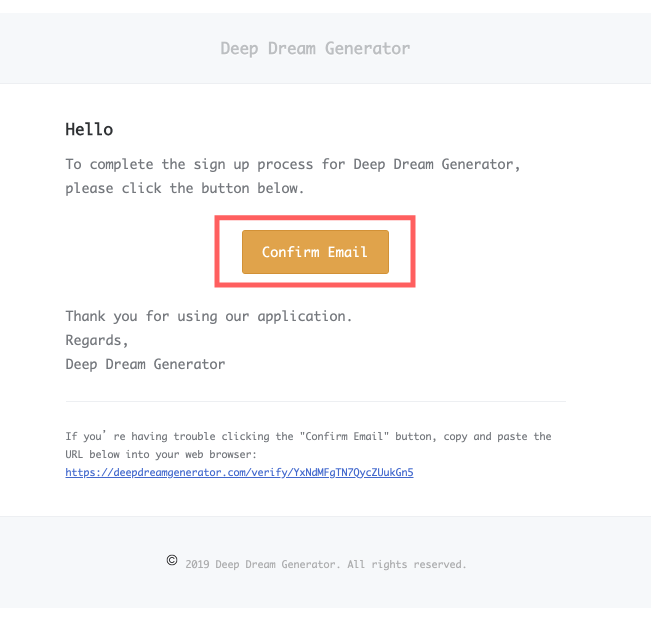Click the quoted "Confirm Email" phrase in the help text
The image size is (651, 629).
coord(344,436)
